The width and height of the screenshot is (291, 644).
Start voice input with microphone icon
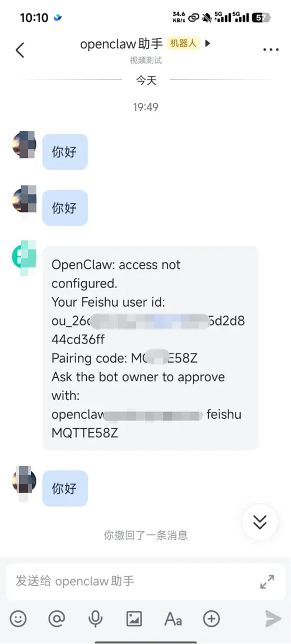pos(96,619)
